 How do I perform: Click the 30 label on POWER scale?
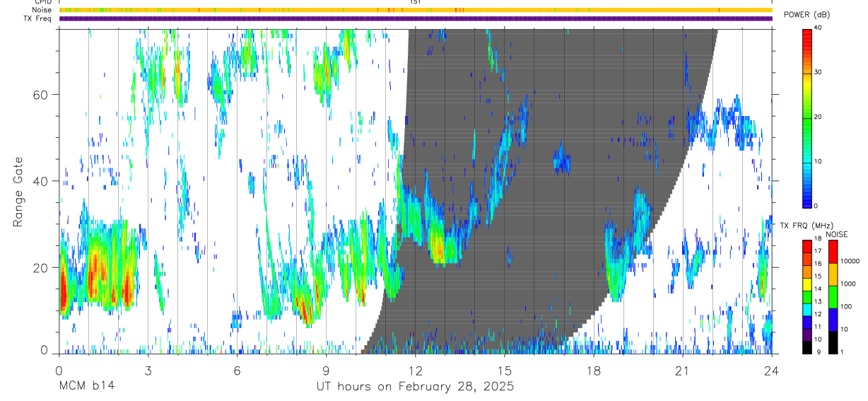pyautogui.click(x=819, y=72)
